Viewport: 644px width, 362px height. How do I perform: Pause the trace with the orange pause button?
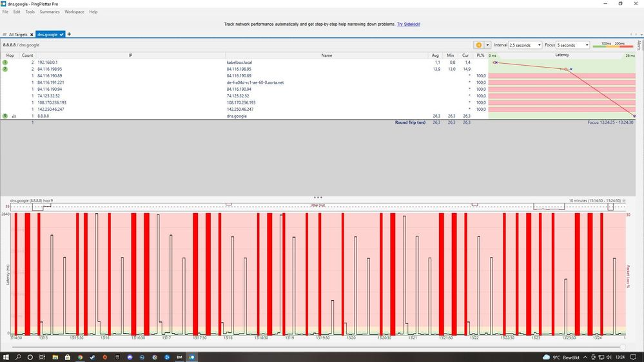(x=478, y=45)
